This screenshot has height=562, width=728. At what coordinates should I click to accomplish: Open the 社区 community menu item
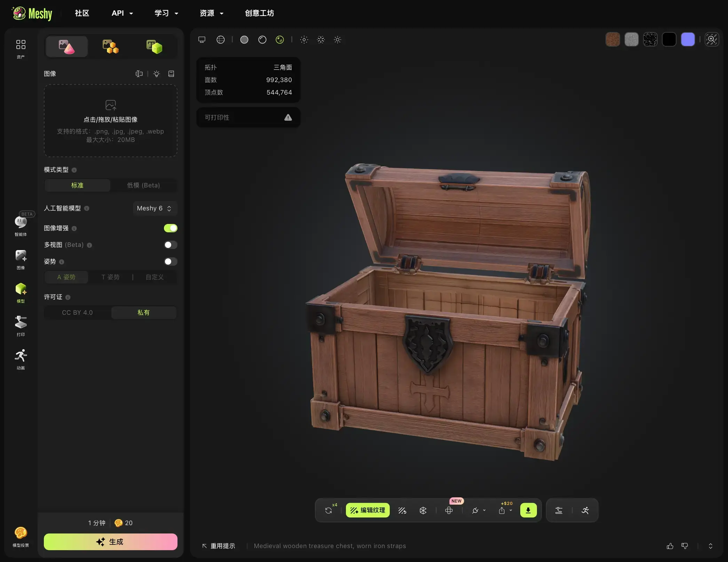(x=82, y=13)
